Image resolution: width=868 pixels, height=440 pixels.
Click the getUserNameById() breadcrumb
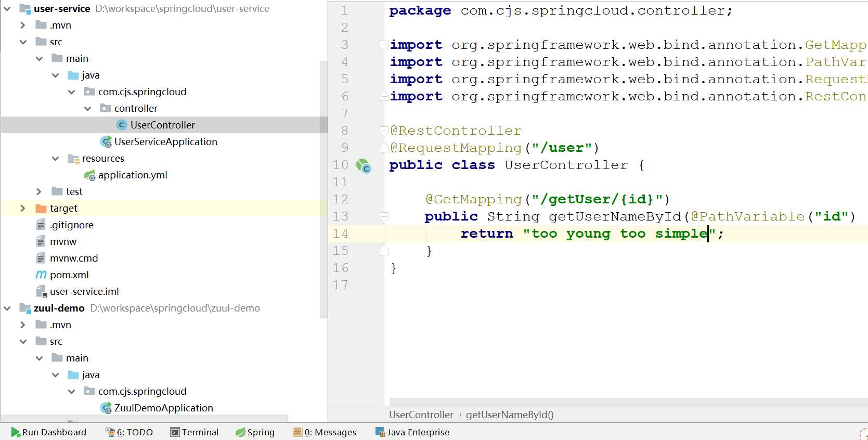pos(510,415)
